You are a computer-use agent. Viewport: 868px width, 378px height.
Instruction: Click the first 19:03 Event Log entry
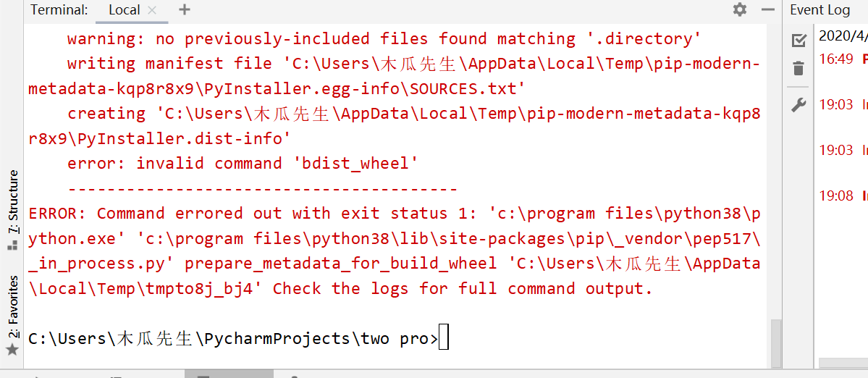(843, 104)
